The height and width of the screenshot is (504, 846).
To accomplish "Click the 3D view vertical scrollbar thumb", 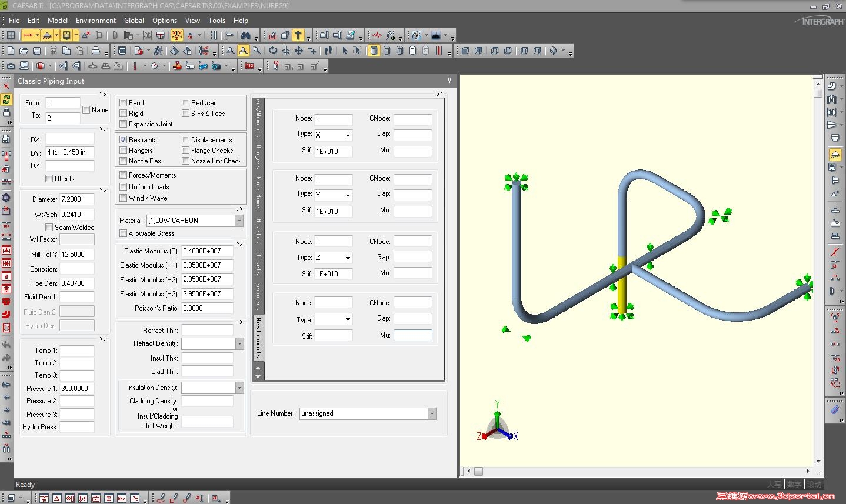I will click(x=818, y=93).
